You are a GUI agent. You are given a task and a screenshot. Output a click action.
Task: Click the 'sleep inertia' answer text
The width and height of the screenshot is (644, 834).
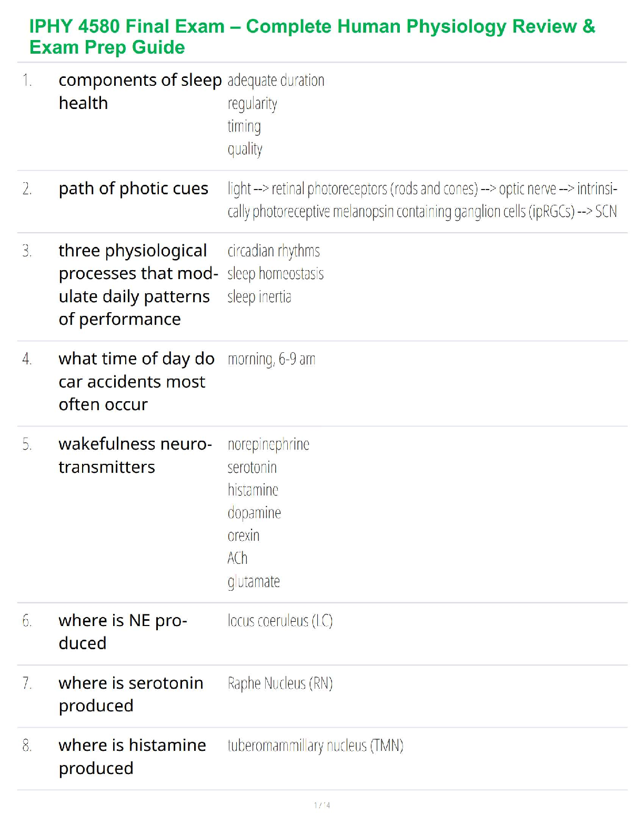pyautogui.click(x=259, y=297)
